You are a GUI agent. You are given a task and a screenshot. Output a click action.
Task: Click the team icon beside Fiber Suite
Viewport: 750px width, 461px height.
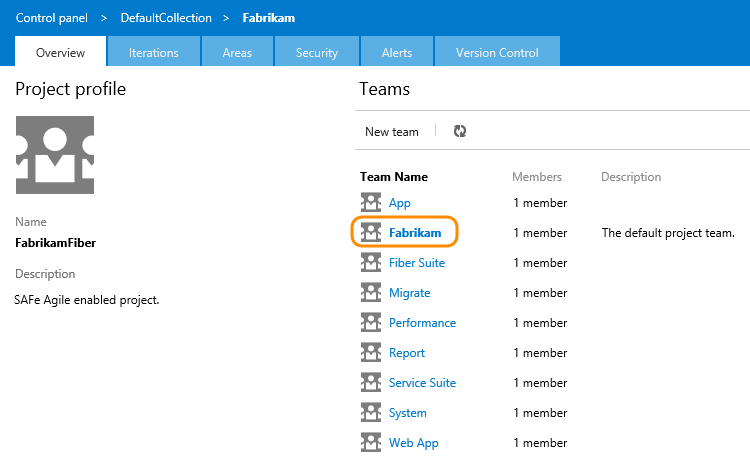tap(371, 263)
